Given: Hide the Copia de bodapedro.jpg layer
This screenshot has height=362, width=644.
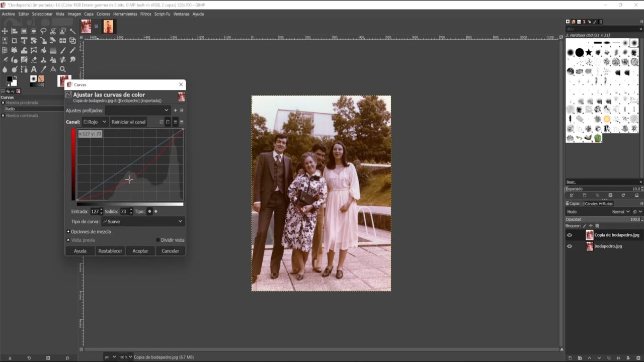Looking at the screenshot, I should (570, 235).
